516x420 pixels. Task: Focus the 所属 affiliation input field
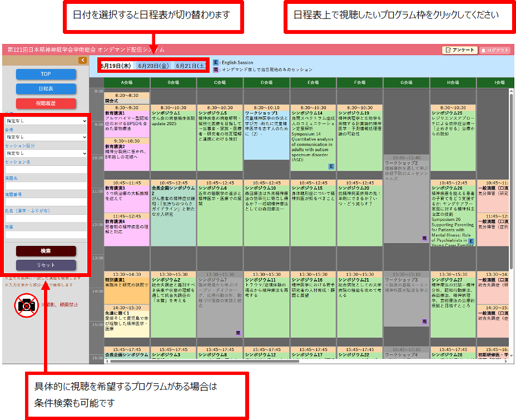tap(46, 234)
